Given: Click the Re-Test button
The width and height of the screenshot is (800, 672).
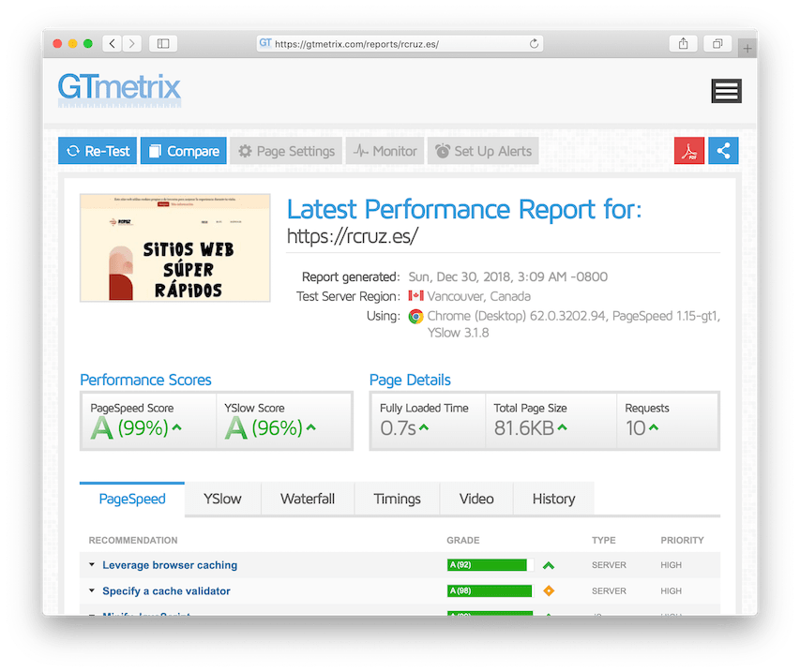Looking at the screenshot, I should 98,150.
